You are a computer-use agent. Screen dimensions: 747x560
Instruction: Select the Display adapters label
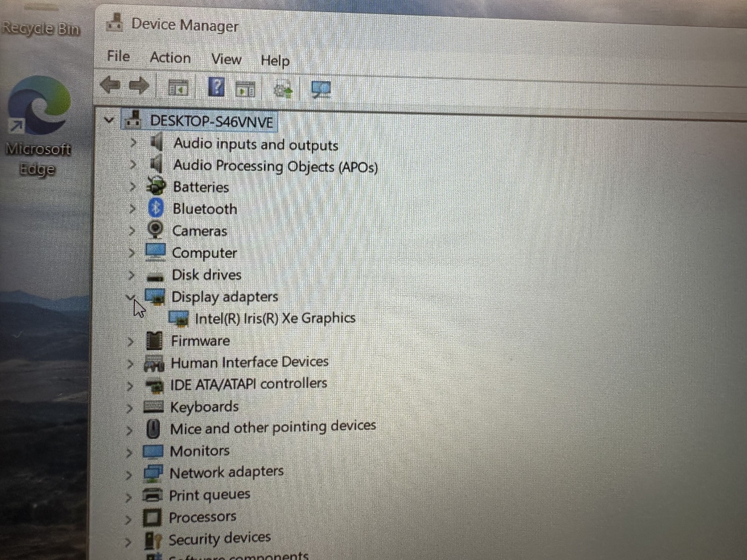tap(225, 297)
